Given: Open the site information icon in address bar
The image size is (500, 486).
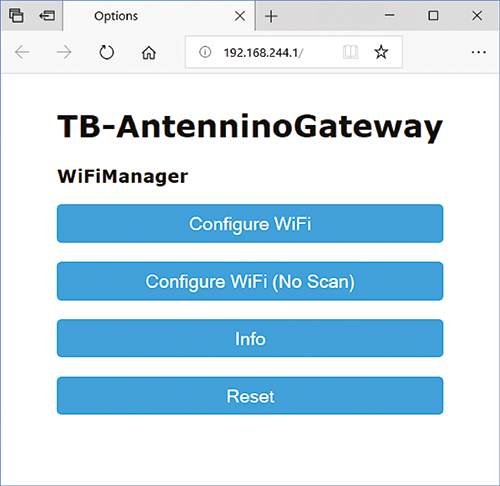Looking at the screenshot, I should pyautogui.click(x=205, y=52).
